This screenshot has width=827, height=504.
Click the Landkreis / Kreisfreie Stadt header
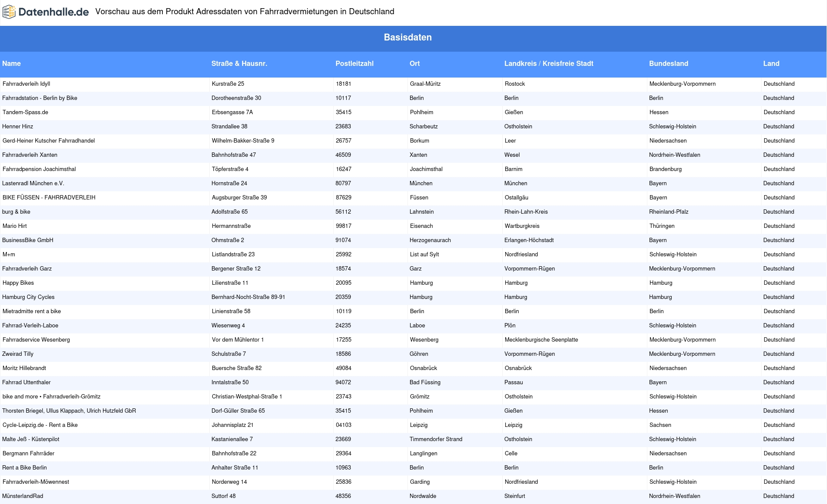549,63
